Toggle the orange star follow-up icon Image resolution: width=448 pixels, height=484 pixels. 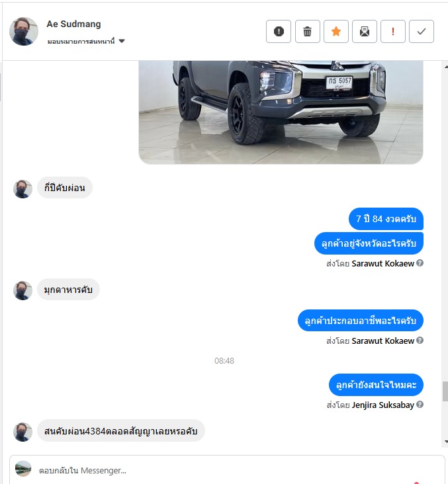coord(336,31)
